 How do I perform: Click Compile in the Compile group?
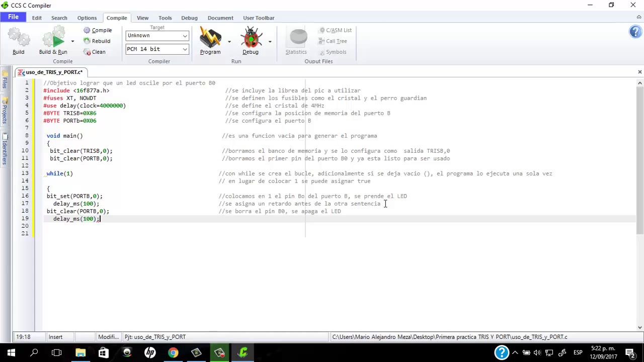[x=98, y=30]
